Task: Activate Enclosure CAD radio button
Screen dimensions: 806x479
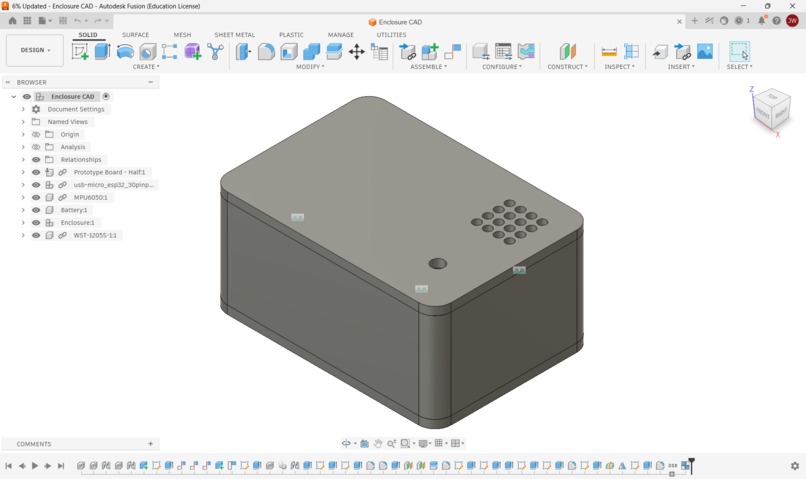Action: coord(106,97)
